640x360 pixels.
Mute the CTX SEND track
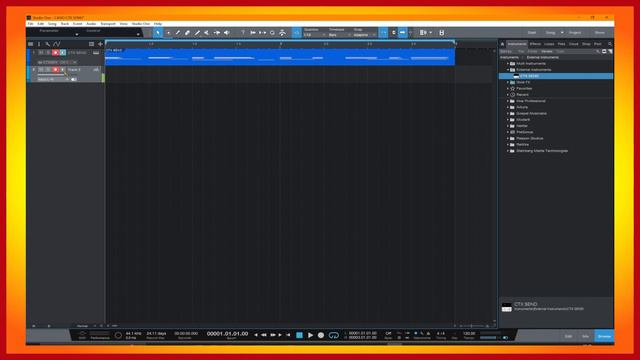[x=41, y=53]
